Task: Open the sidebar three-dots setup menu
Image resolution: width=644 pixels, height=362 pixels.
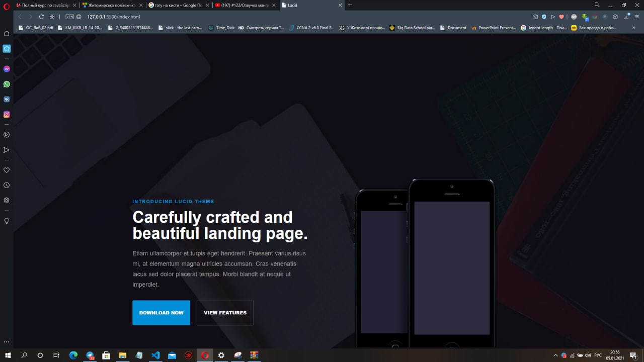Action: pos(7,342)
